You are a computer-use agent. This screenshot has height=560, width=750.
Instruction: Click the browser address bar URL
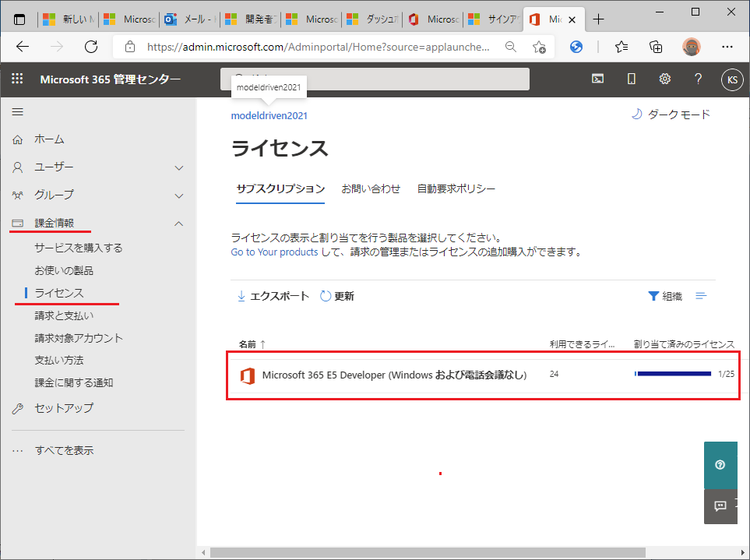click(318, 47)
